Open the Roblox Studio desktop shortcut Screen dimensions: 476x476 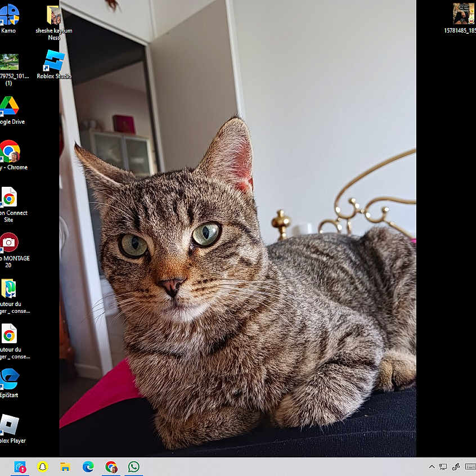[x=54, y=61]
